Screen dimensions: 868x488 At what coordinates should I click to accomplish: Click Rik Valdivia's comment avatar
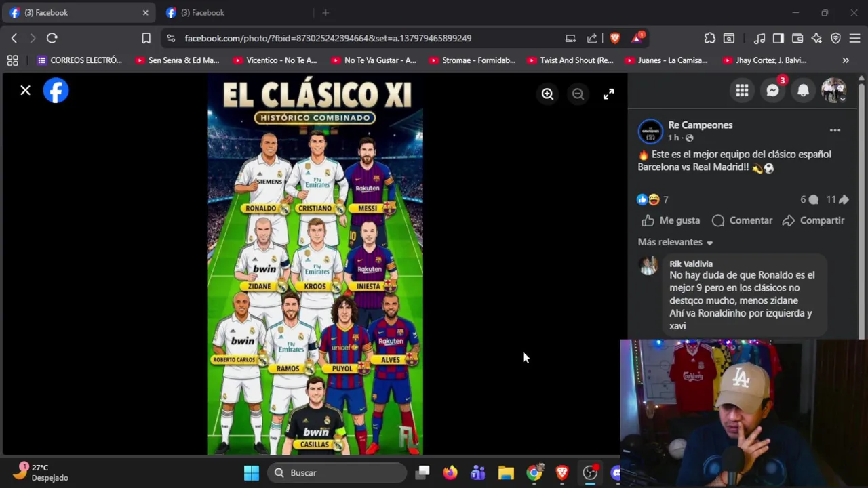[x=649, y=266]
